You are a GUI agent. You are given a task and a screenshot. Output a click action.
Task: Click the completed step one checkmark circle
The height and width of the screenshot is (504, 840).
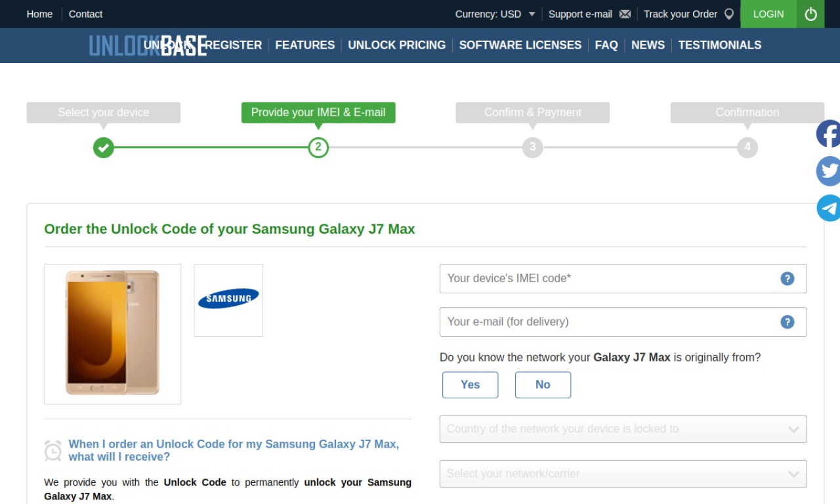(x=103, y=147)
